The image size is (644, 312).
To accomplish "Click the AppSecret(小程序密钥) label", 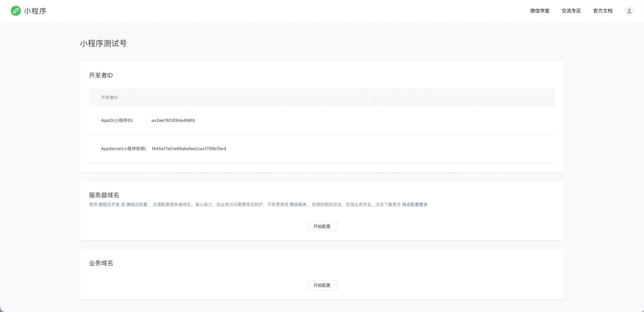I will 123,149.
